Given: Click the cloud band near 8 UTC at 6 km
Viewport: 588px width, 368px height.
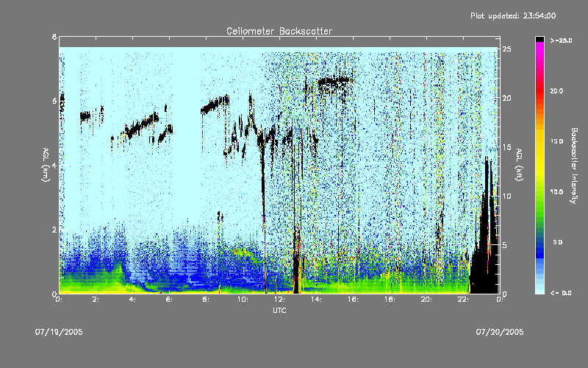Looking at the screenshot, I should pos(215,104).
